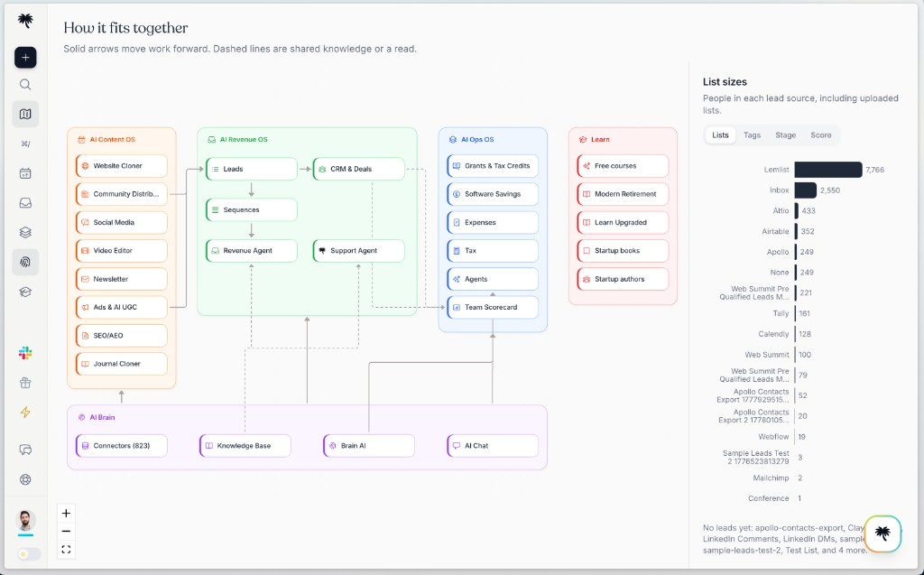Zoom out on the diagram canvas

66,532
